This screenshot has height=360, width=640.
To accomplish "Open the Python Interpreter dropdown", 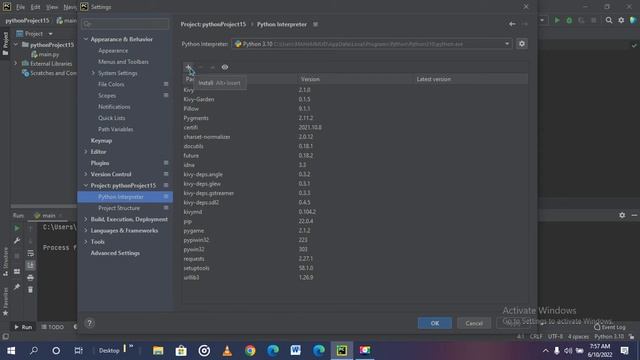I will pyautogui.click(x=507, y=44).
